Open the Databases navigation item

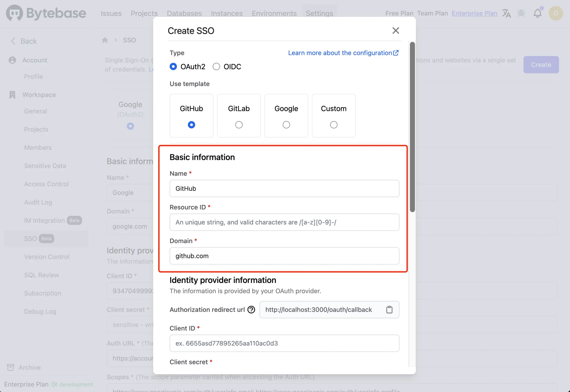tap(184, 13)
